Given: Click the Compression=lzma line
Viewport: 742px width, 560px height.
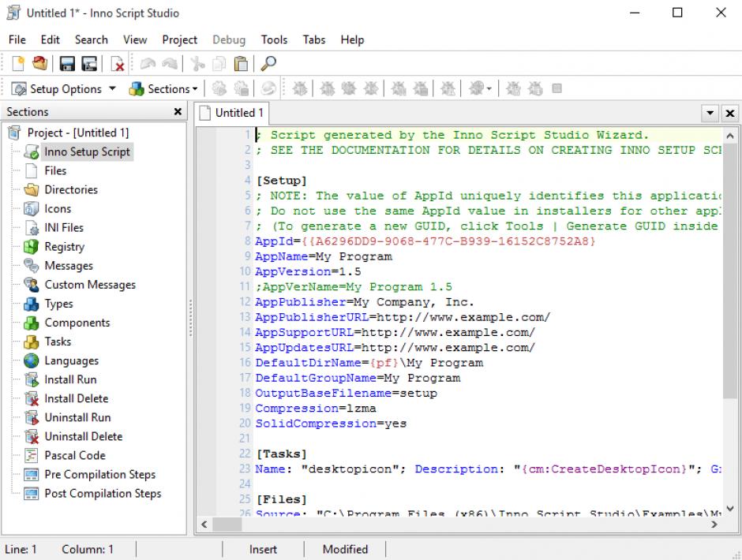Looking at the screenshot, I should coord(316,409).
